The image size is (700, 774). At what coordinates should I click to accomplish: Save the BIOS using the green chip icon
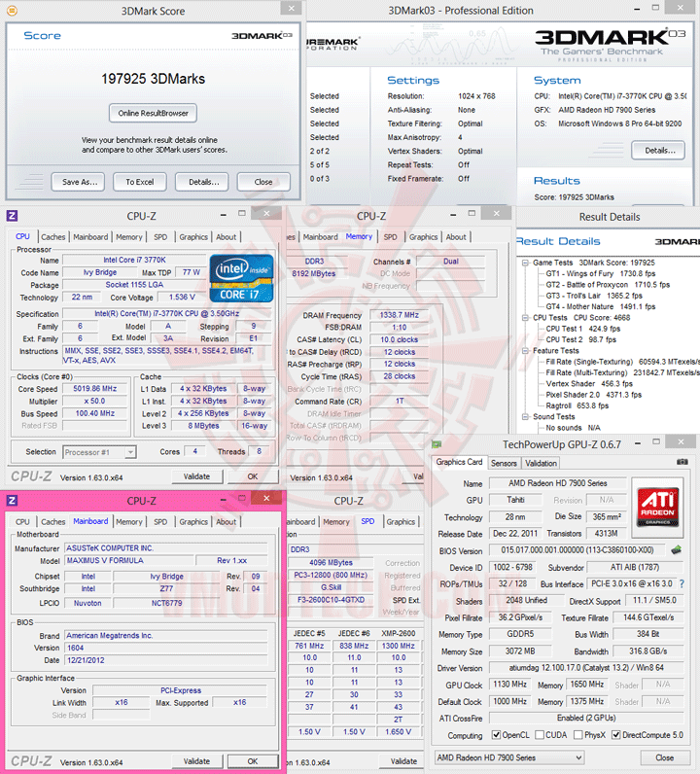[676, 549]
